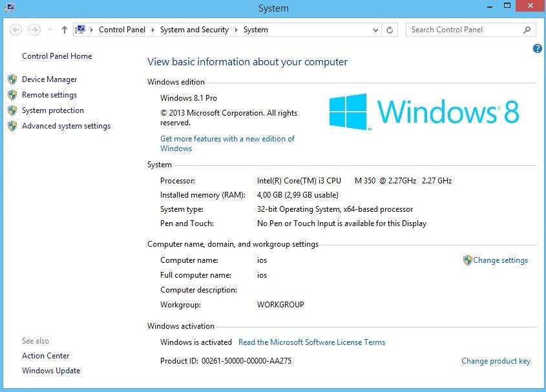546x392 pixels.
Task: Click Change product key
Action: tap(496, 361)
